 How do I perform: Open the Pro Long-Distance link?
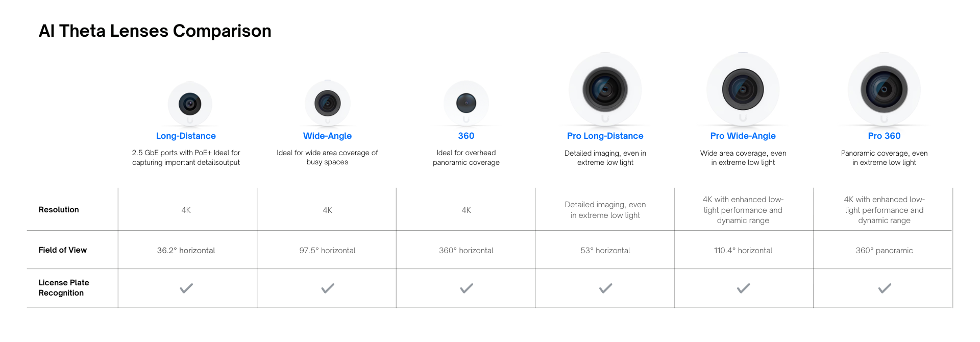(x=605, y=136)
